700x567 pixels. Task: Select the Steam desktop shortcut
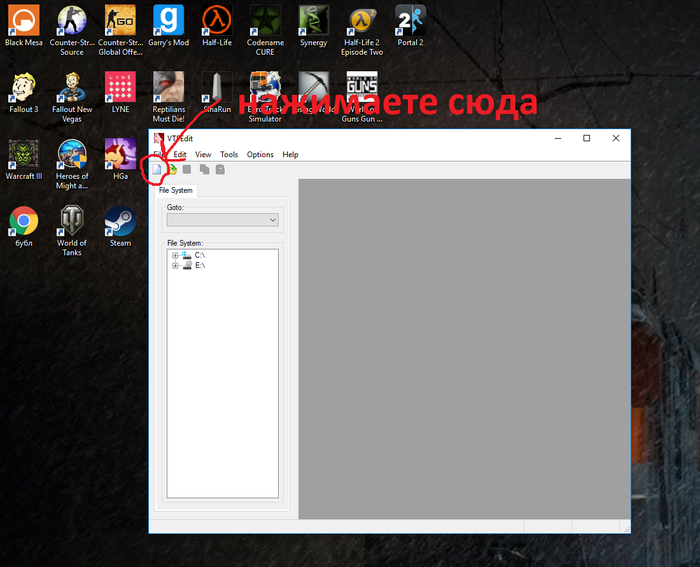click(121, 220)
